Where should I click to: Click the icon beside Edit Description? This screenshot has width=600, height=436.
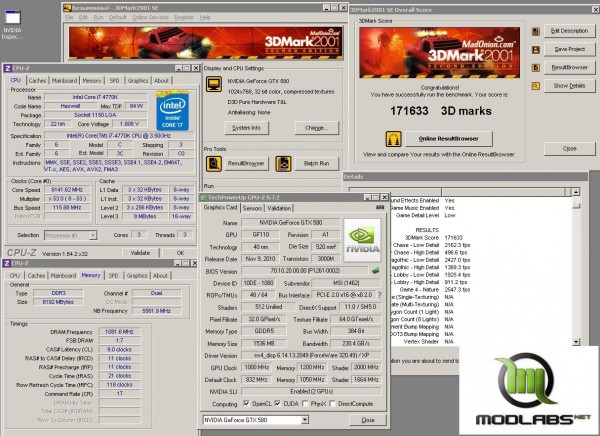pyautogui.click(x=536, y=31)
